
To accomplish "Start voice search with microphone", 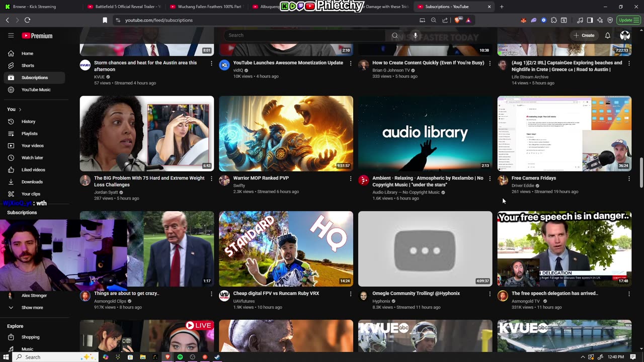I will click(x=415, y=35).
